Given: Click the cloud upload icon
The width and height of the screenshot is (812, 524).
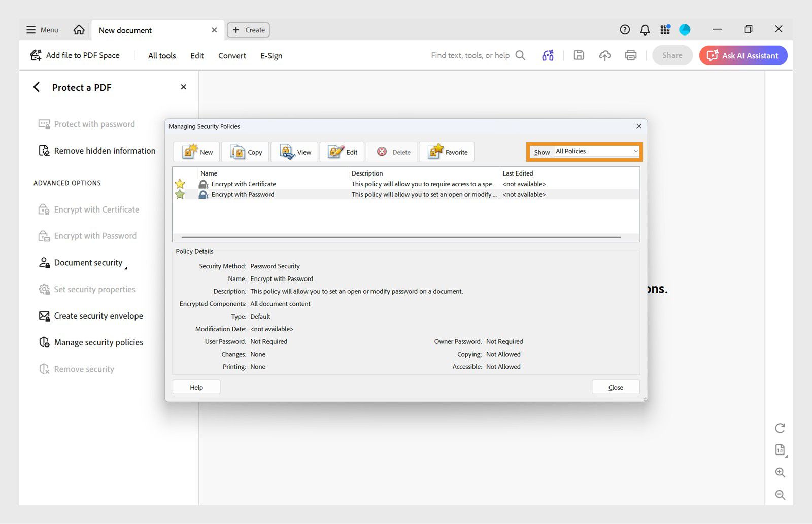Looking at the screenshot, I should 604,55.
